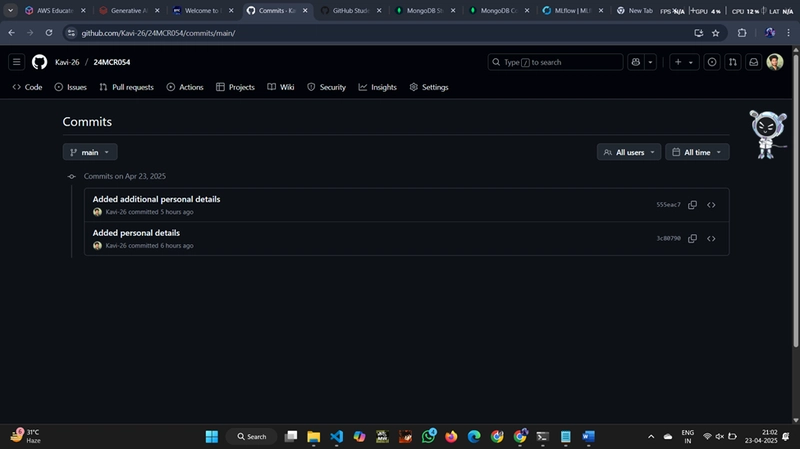Switch to the Actions tab
Image resolution: width=800 pixels, height=449 pixels.
pos(185,87)
